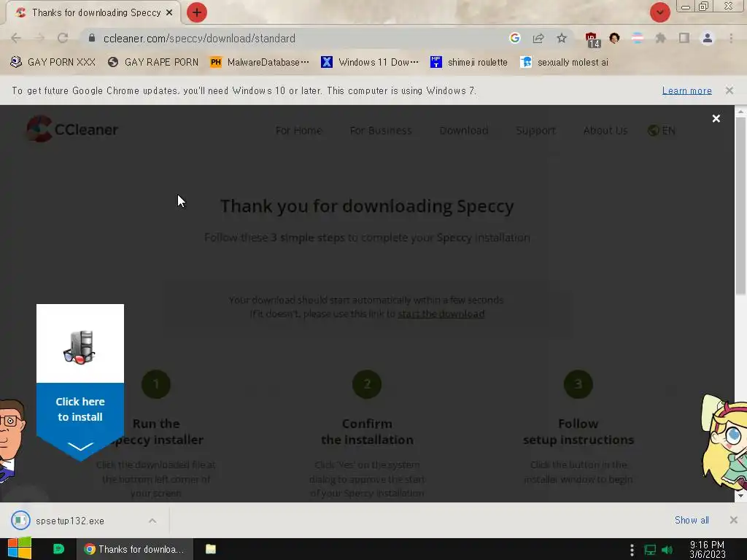Select the Thanks for downloading Speccy tab

point(93,12)
